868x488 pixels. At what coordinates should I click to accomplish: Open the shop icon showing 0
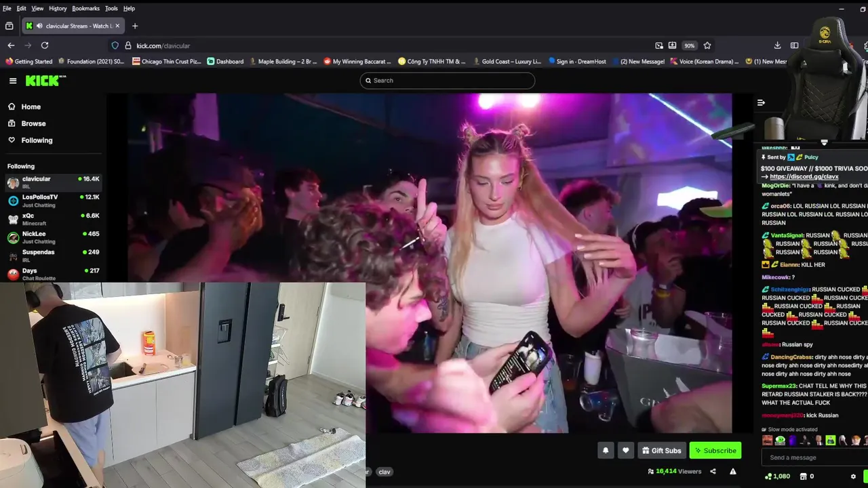pos(808,476)
